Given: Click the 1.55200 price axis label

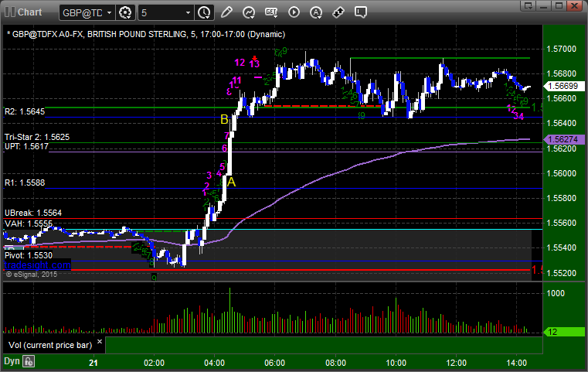Looking at the screenshot, I should (x=562, y=273).
